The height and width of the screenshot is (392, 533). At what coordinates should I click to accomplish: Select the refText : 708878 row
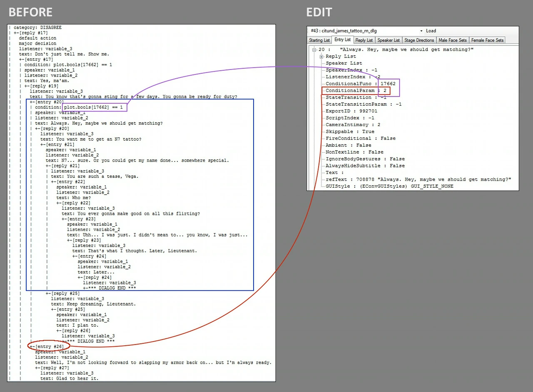tap(418, 179)
